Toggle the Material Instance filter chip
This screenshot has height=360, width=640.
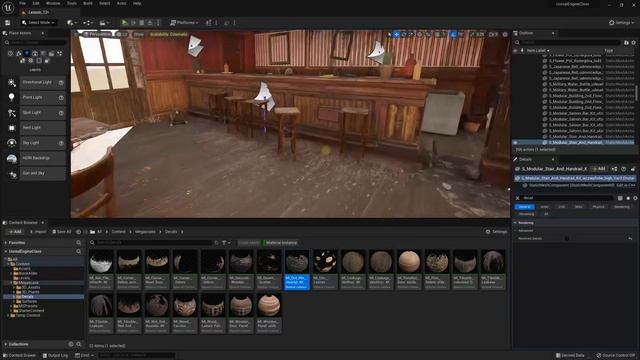[x=281, y=243]
